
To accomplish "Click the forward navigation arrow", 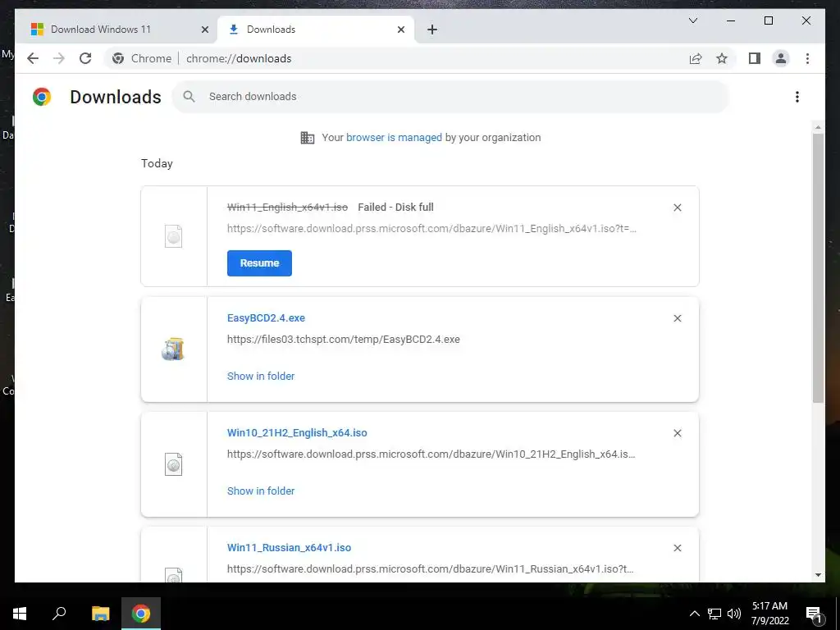I will pos(59,58).
